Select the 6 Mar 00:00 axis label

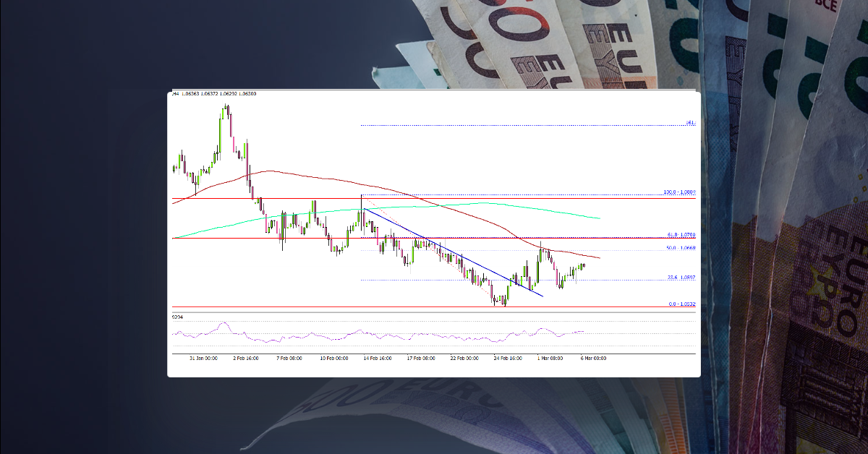click(593, 357)
